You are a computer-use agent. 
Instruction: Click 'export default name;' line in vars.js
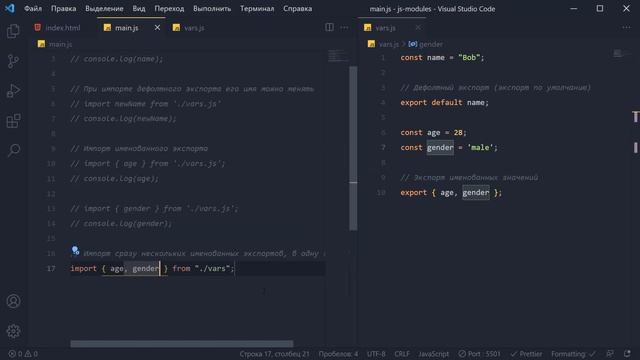coord(444,102)
